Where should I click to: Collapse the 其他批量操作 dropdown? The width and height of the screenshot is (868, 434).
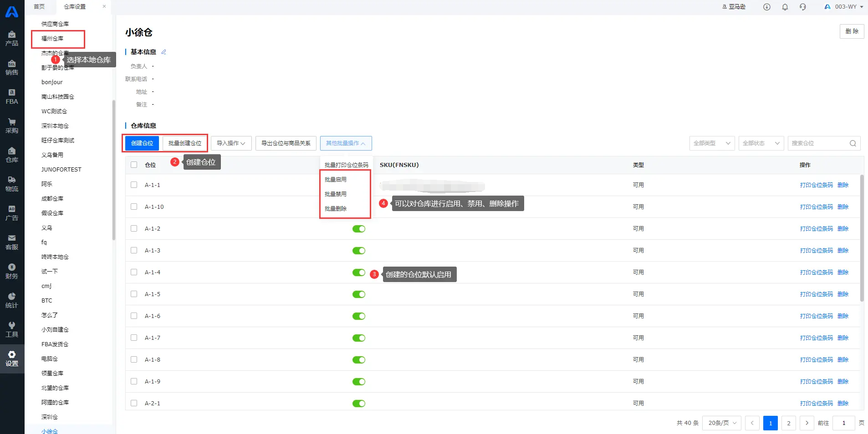pos(346,143)
